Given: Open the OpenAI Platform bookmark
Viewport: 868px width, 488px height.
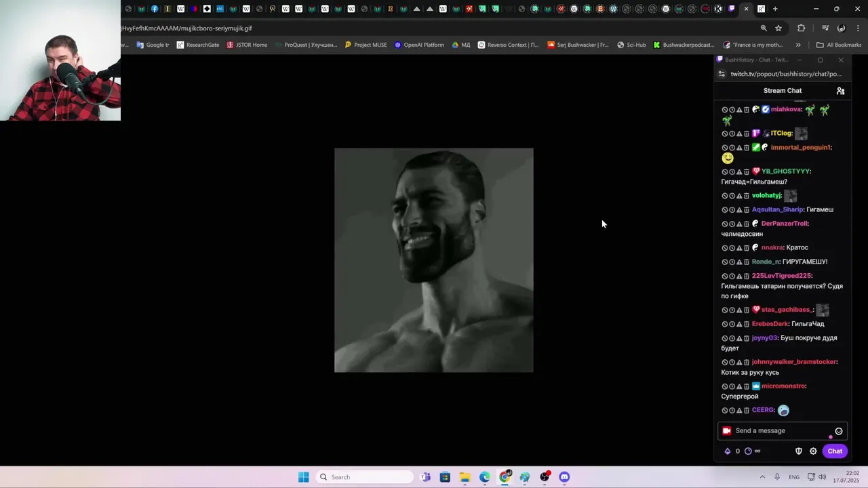Looking at the screenshot, I should point(418,45).
